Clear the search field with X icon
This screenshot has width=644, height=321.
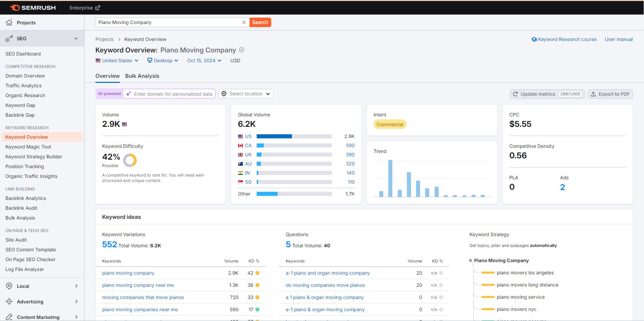tap(244, 22)
